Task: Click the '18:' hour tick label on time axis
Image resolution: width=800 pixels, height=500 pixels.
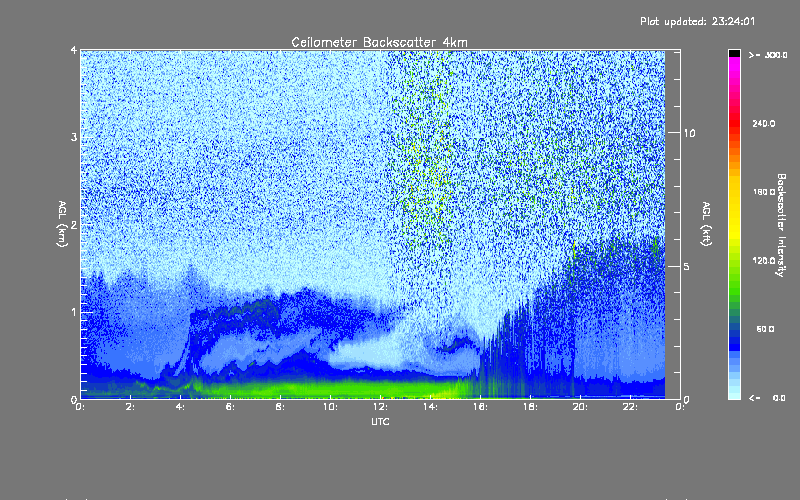Action: pyautogui.click(x=530, y=407)
